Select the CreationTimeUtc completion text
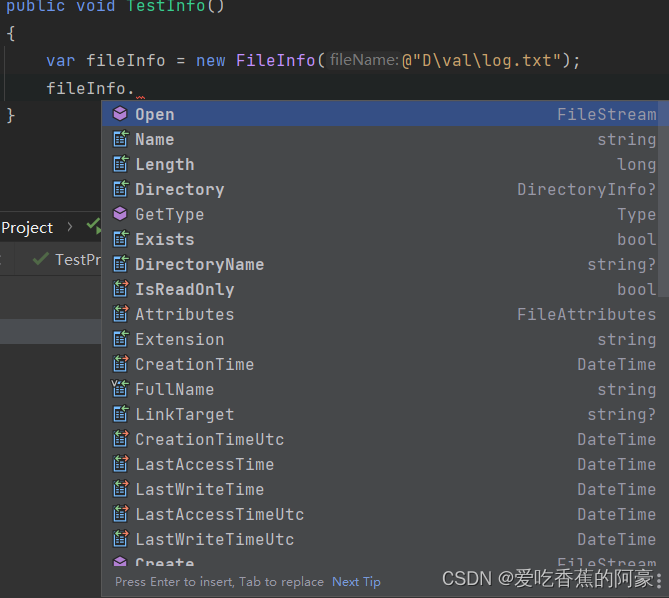The width and height of the screenshot is (669, 598). click(209, 439)
